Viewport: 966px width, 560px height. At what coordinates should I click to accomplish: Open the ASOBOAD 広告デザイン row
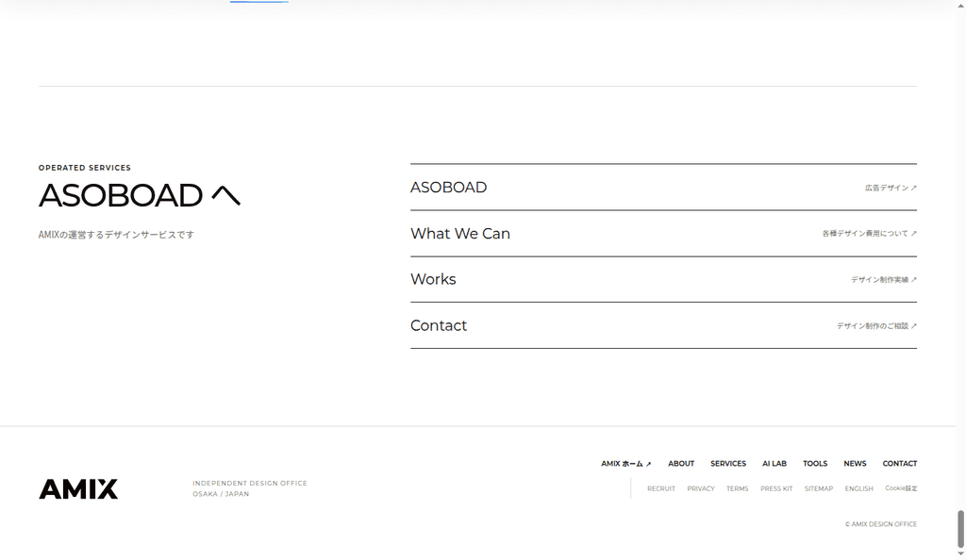tap(663, 187)
